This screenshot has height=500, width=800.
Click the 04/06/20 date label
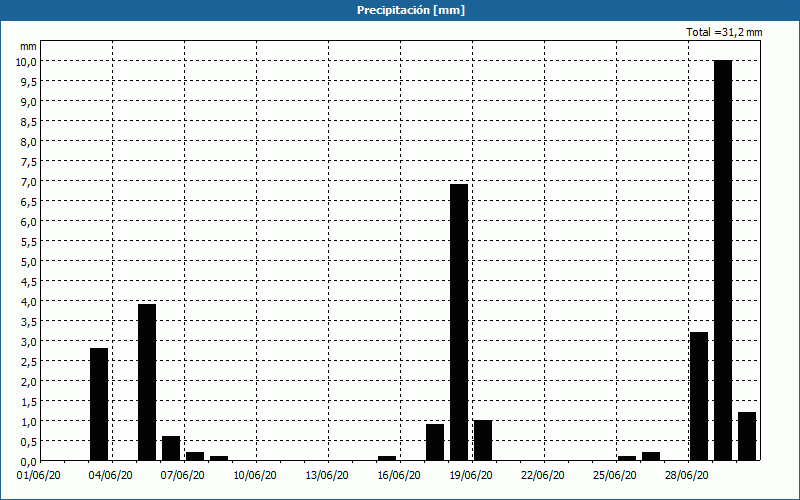click(x=111, y=476)
